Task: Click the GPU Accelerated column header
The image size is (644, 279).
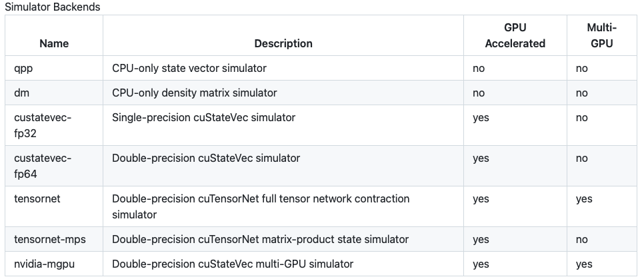Action: 515,36
